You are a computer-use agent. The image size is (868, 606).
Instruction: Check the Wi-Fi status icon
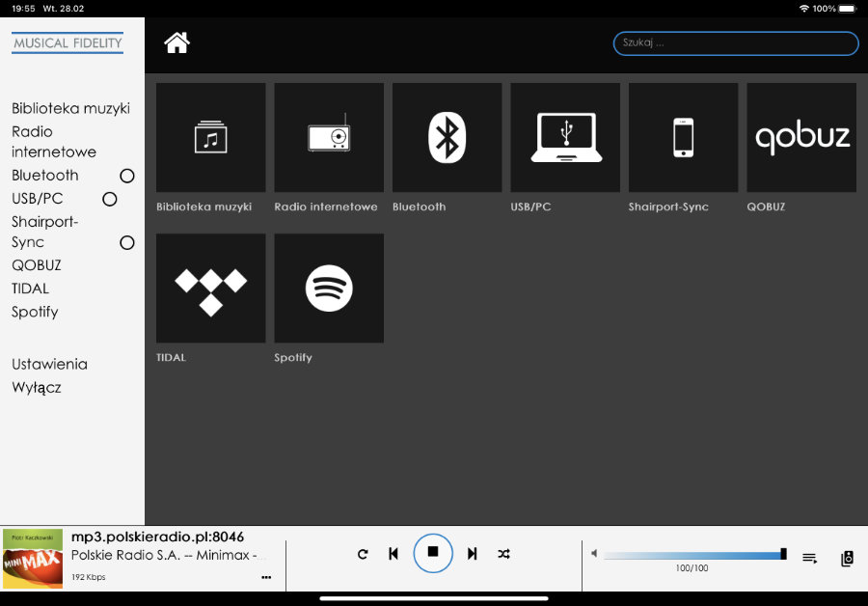(x=803, y=9)
